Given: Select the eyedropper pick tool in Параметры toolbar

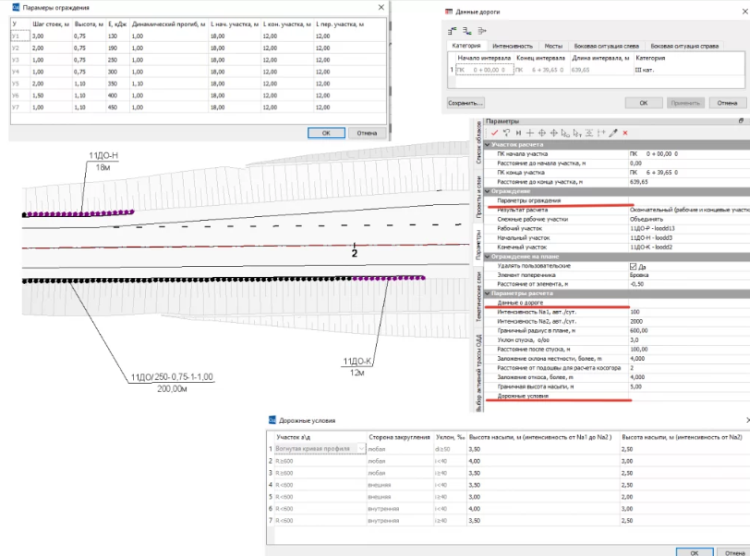Looking at the screenshot, I should 613,133.
